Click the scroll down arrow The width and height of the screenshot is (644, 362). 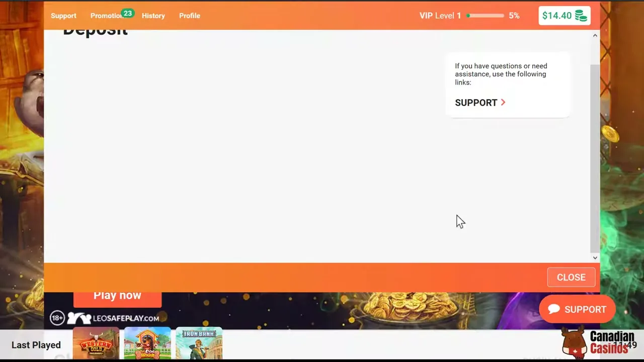[595, 257]
